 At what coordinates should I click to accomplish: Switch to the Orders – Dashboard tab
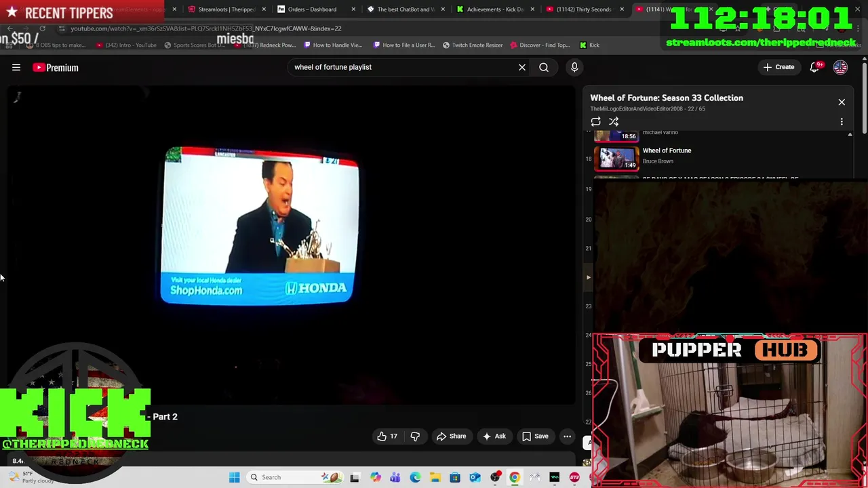click(x=312, y=9)
